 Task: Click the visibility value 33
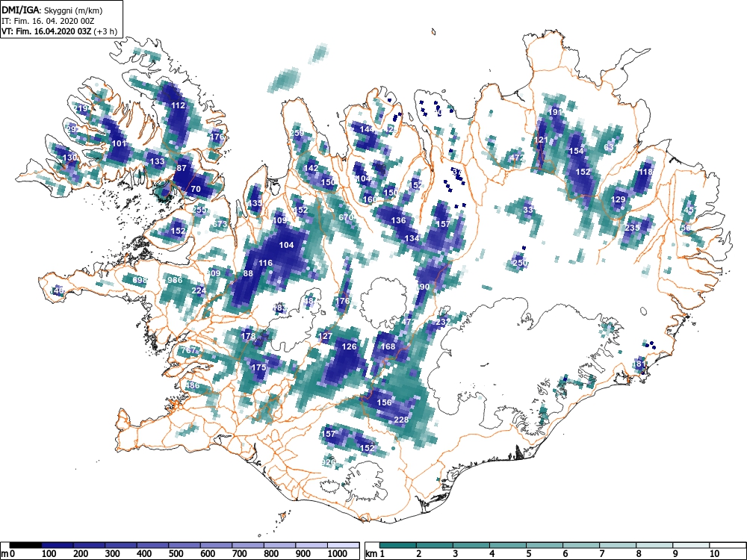[528, 210]
